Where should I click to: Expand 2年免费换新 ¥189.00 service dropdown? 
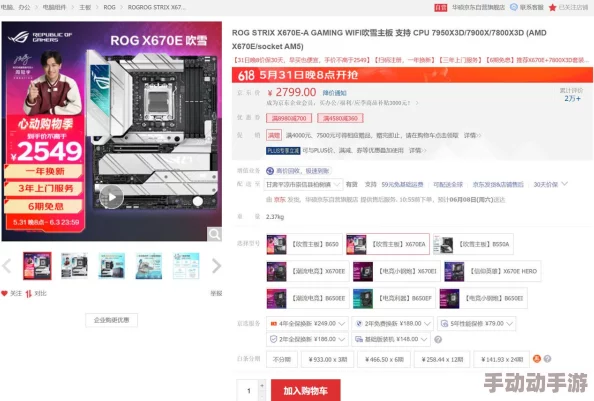tap(392, 324)
